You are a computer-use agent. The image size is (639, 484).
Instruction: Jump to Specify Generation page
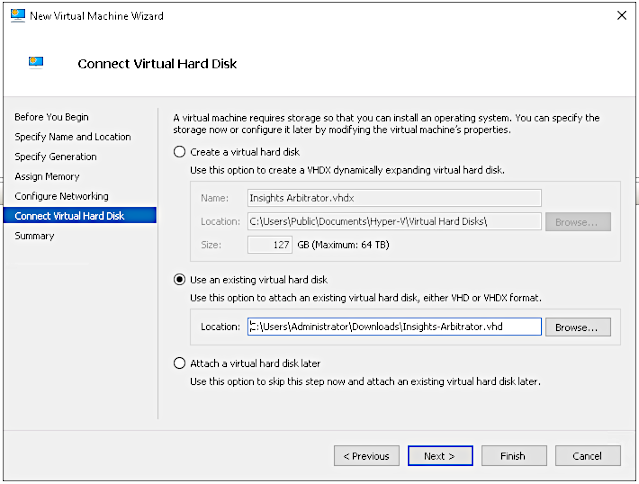point(55,157)
